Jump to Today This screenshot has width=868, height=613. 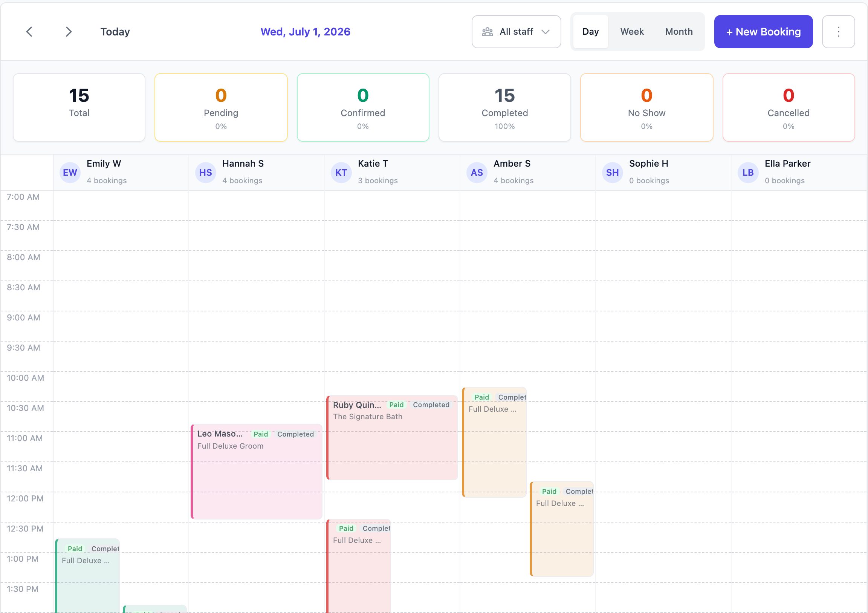(115, 32)
